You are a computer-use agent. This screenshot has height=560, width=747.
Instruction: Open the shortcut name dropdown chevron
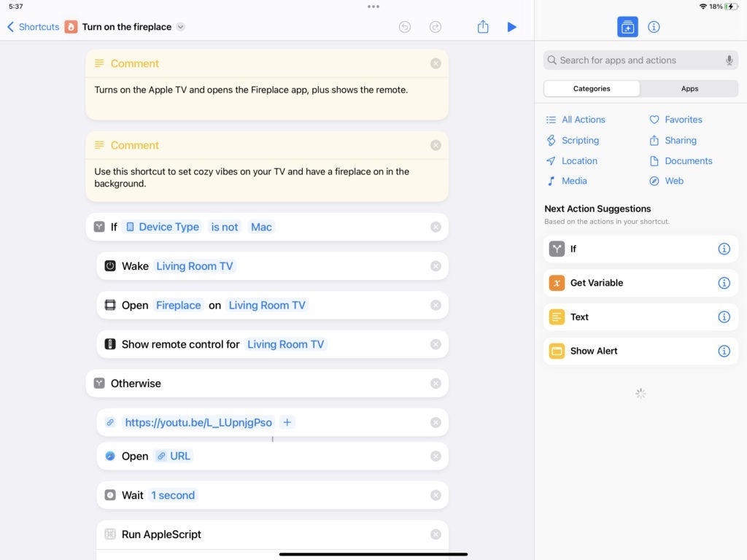(x=181, y=27)
